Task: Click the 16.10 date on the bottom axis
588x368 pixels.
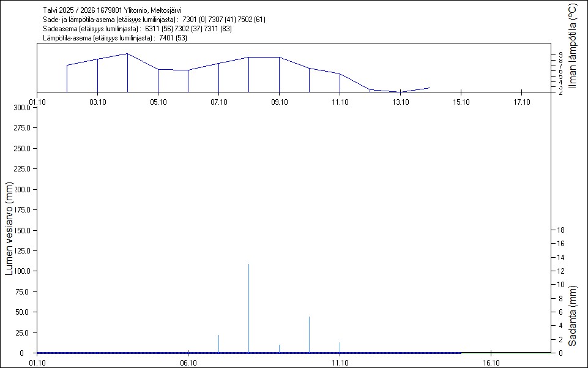Action: (491, 362)
